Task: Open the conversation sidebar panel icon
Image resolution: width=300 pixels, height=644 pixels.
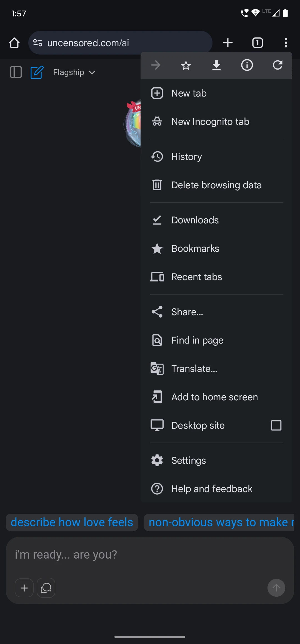Action: pos(16,72)
